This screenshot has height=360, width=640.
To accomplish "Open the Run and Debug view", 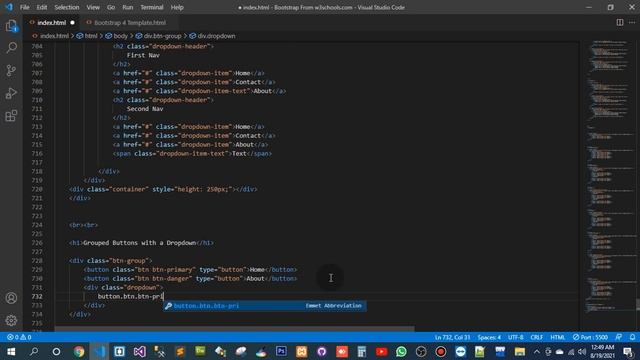I will pos(11,93).
